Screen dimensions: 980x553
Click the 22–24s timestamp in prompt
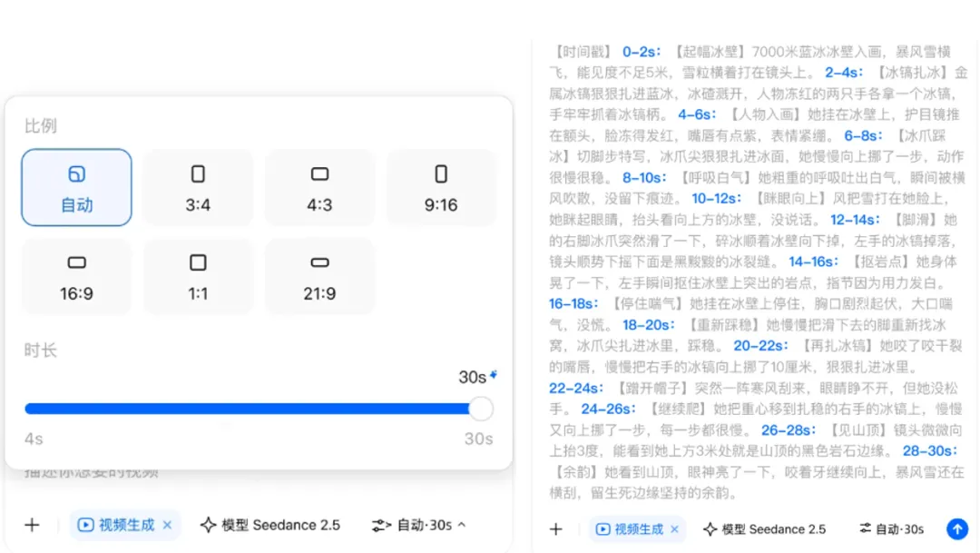pyautogui.click(x=575, y=389)
